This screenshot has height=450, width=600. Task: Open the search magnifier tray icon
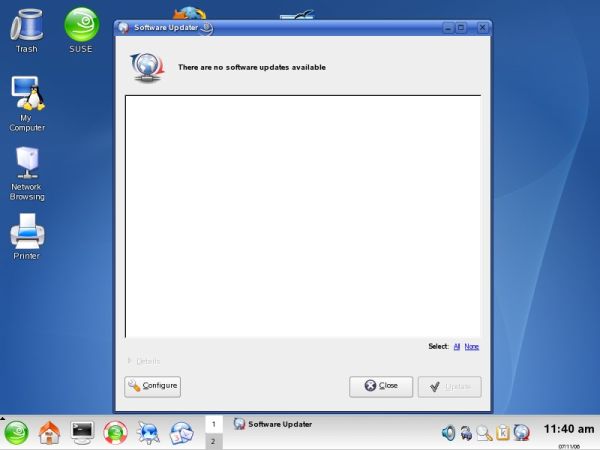(484, 433)
